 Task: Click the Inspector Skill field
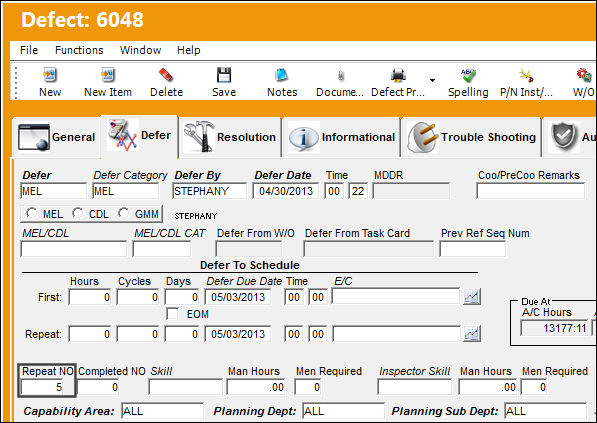(415, 387)
